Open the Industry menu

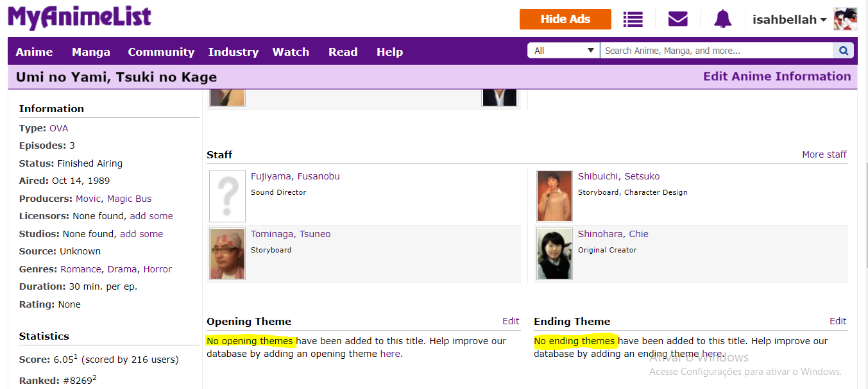[x=233, y=52]
